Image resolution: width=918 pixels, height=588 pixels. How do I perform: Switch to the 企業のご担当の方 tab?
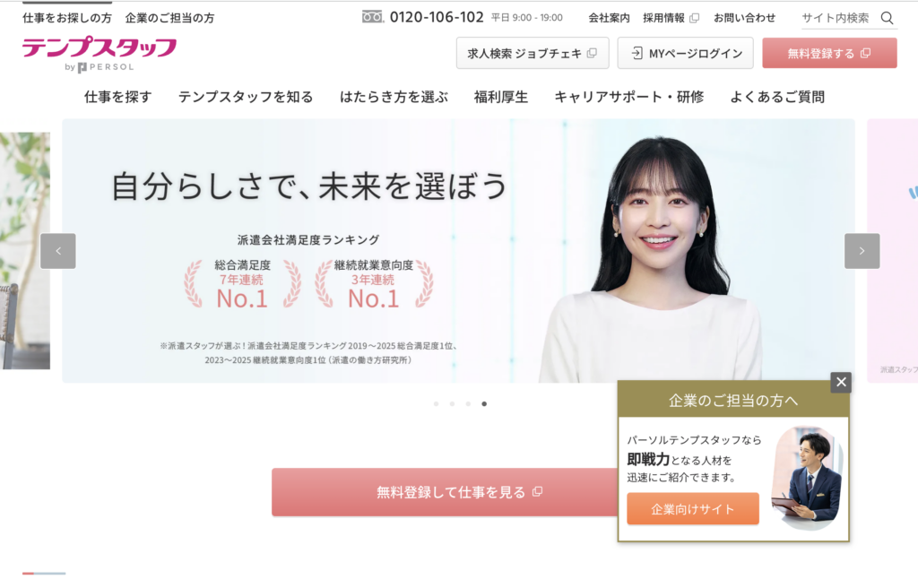(x=169, y=18)
